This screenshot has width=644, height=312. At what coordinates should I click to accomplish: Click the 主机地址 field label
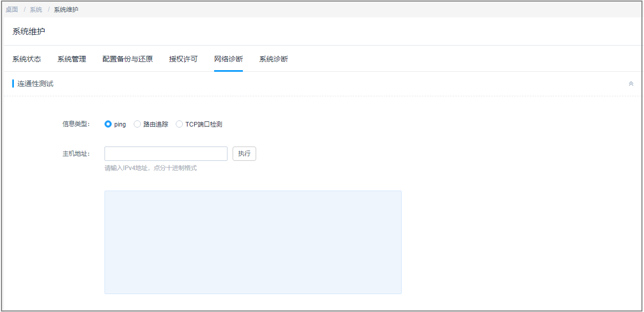76,154
